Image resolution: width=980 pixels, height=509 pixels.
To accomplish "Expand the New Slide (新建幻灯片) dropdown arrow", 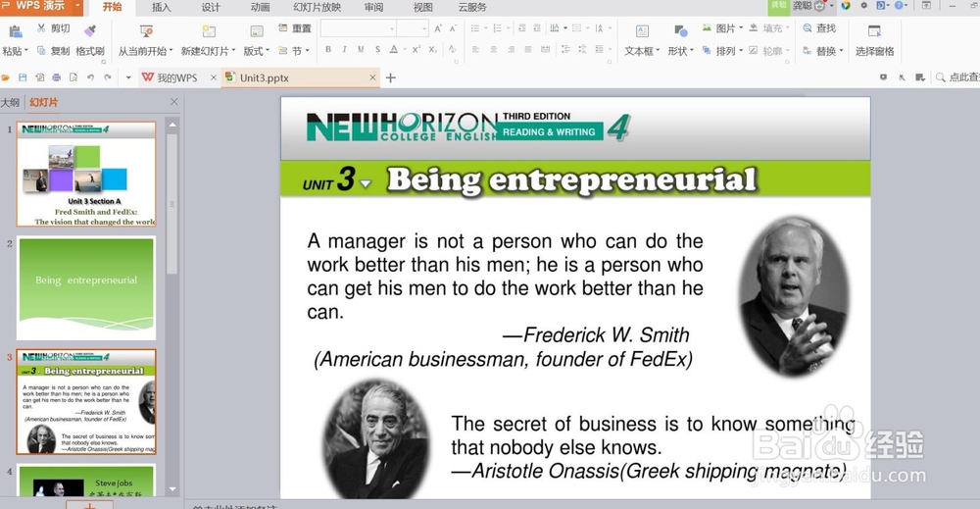I will pos(234,51).
